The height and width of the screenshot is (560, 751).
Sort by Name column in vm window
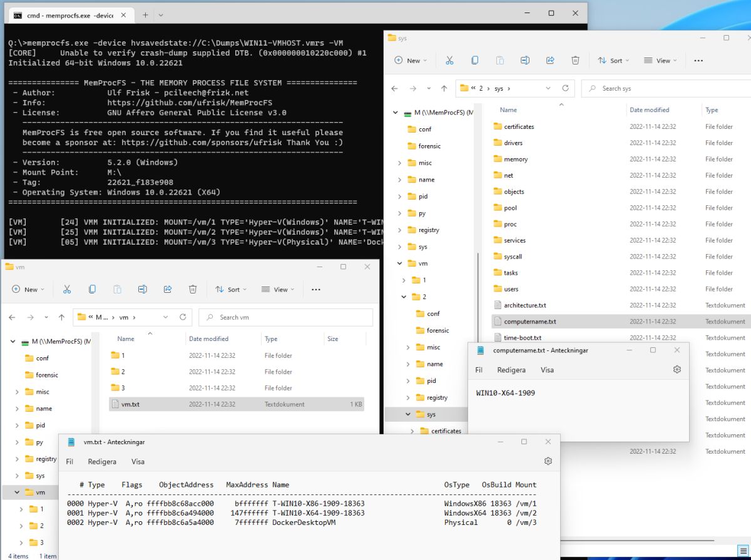point(126,339)
